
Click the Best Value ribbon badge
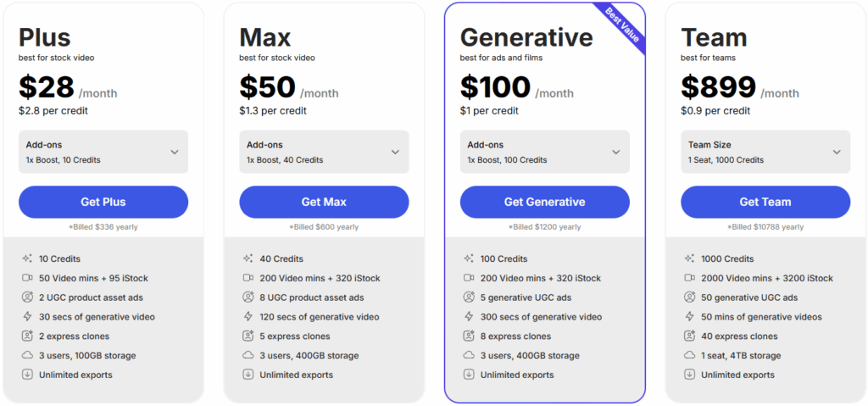620,26
